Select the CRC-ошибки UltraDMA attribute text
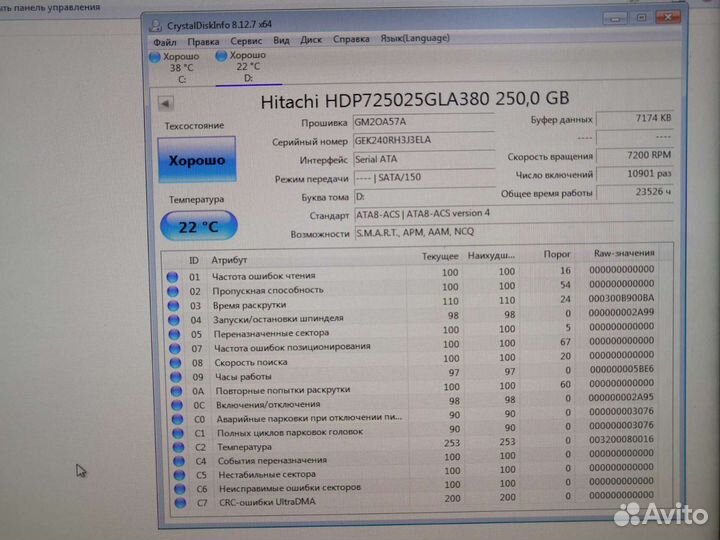Image resolution: width=720 pixels, height=540 pixels. [267, 502]
